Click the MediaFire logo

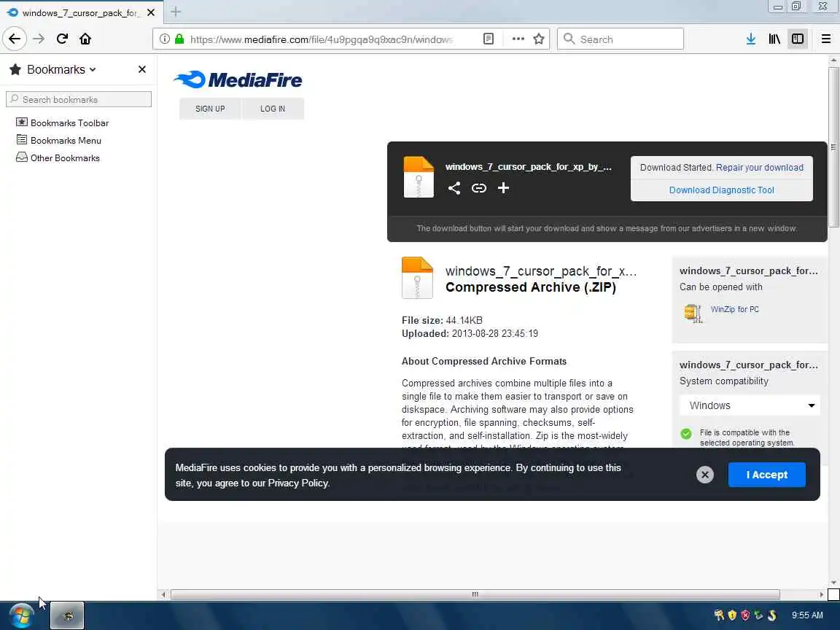pos(238,79)
